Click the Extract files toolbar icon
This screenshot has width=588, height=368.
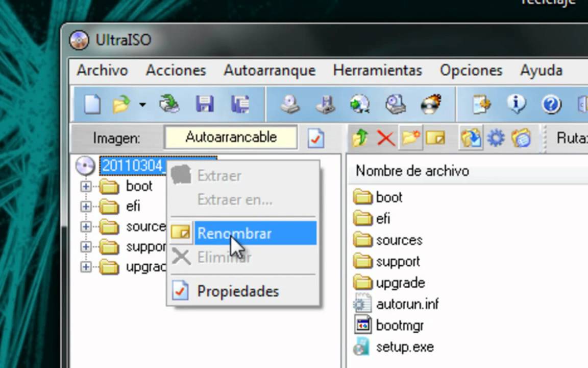click(471, 138)
